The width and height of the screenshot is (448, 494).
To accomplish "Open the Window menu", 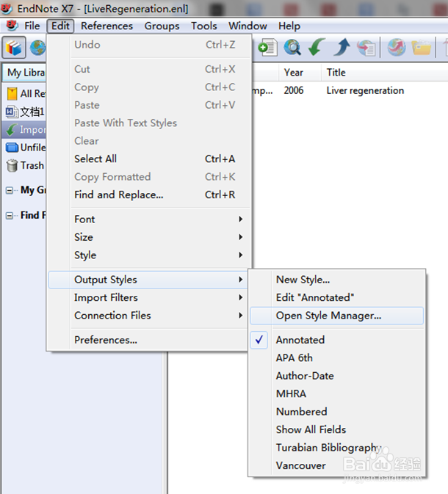I will 248,26.
